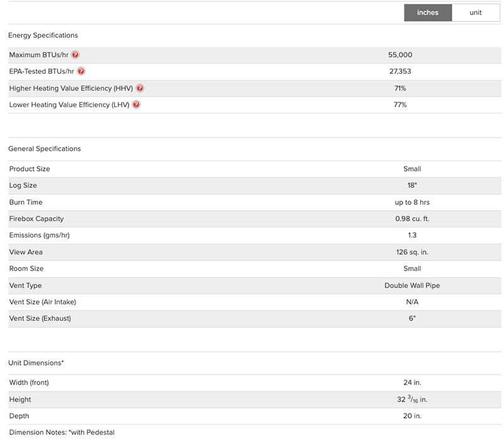Select the Energy Specifications section heading
Screen dimensions: 504x440
(43, 35)
